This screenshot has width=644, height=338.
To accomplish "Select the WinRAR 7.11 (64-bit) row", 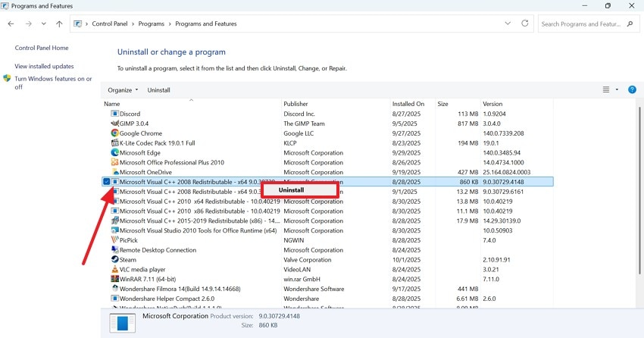I will point(327,279).
